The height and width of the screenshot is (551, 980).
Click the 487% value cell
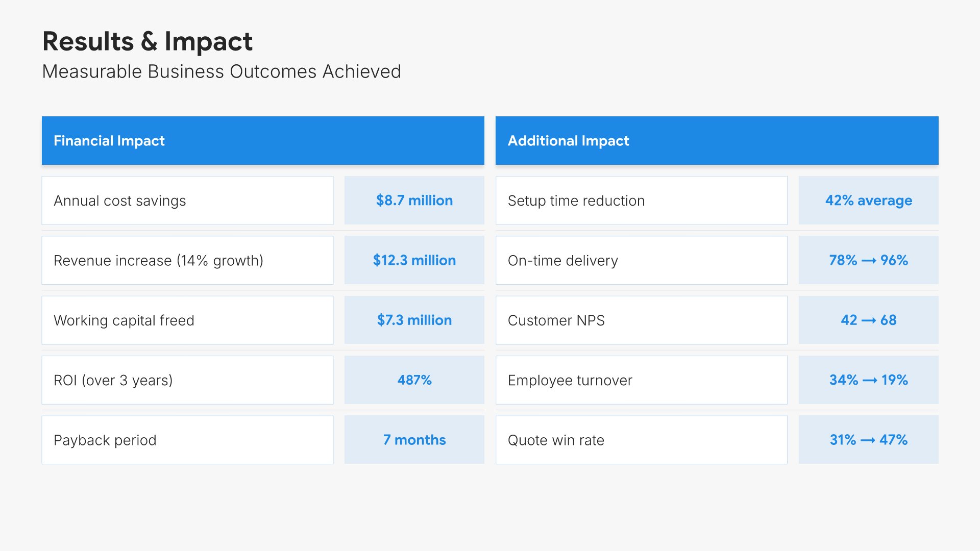click(414, 380)
